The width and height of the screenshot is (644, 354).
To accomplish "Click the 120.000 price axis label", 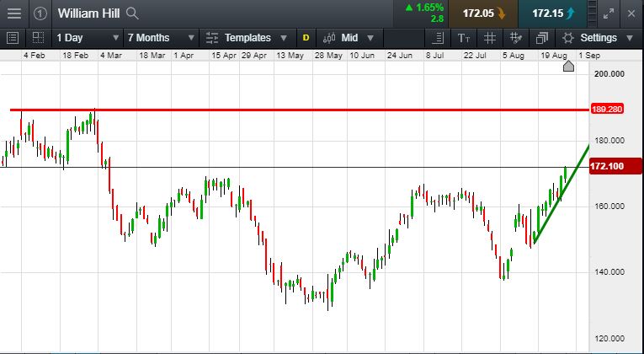I will pyautogui.click(x=609, y=339).
